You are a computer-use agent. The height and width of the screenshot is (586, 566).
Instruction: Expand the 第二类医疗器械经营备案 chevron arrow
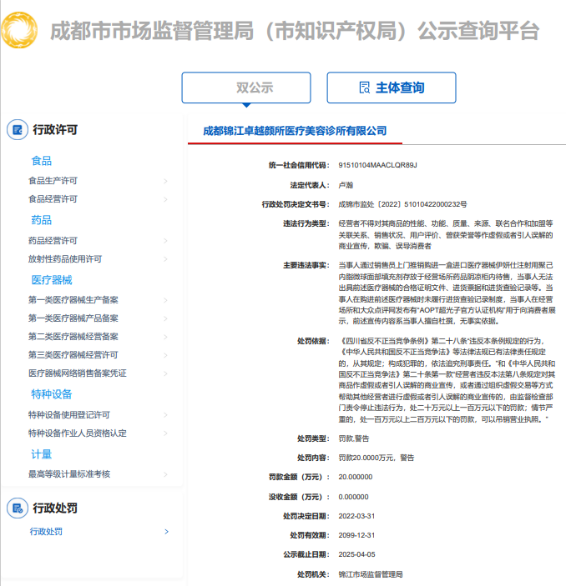click(166, 337)
